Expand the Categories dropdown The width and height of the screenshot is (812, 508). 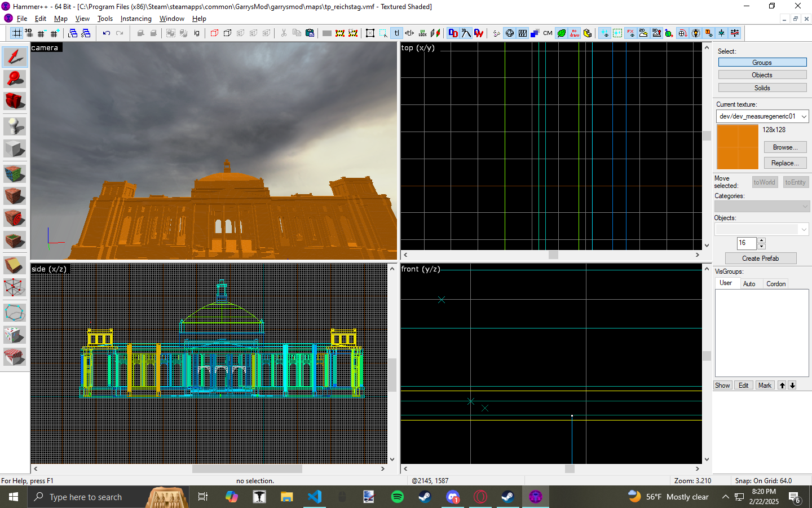pyautogui.click(x=762, y=207)
